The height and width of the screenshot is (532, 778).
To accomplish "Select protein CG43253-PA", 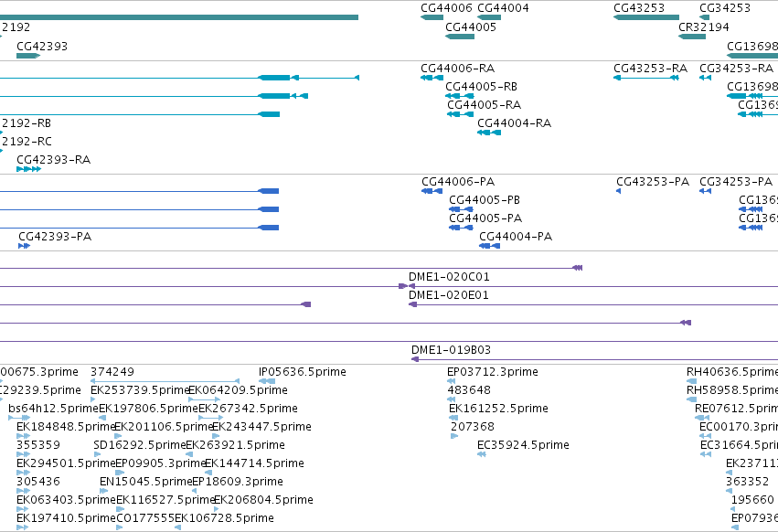I will [x=653, y=182].
